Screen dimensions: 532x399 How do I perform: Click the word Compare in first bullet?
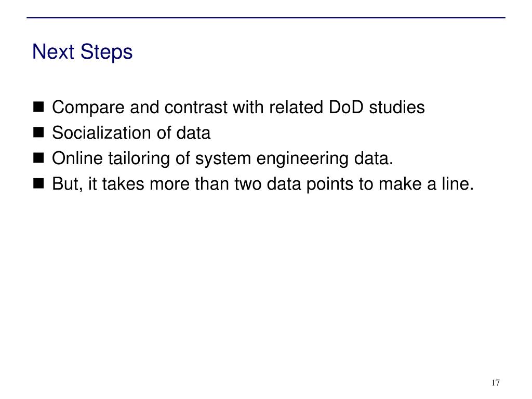click(88, 108)
